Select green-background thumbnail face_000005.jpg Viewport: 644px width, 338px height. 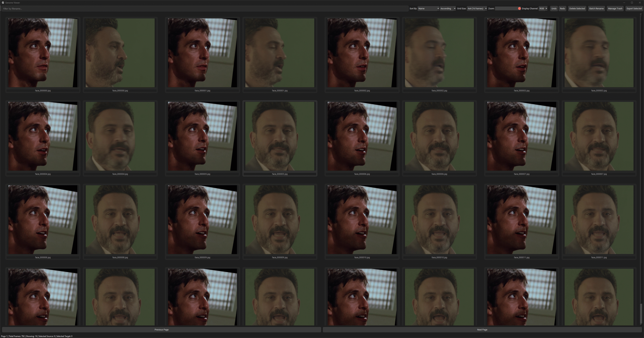point(280,136)
